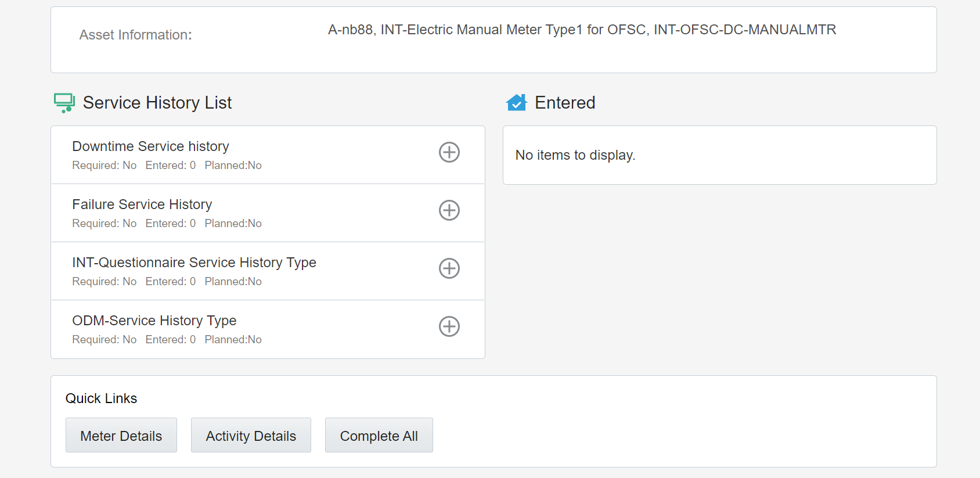Click Downtime row's Required: No status text
Image resolution: width=980 pixels, height=478 pixels.
(105, 166)
